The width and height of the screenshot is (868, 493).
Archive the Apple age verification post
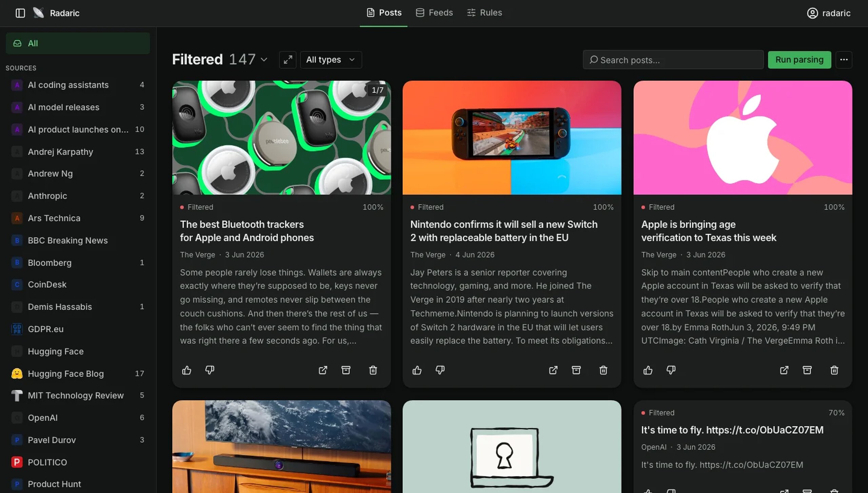click(x=807, y=370)
